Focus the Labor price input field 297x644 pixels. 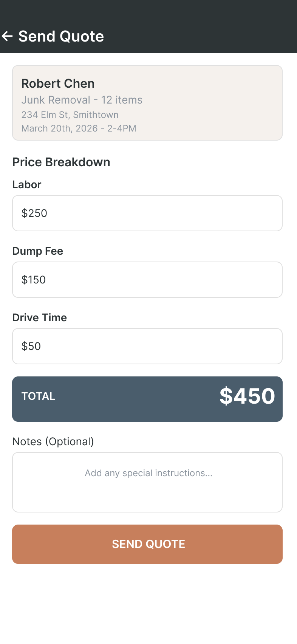coord(147,213)
